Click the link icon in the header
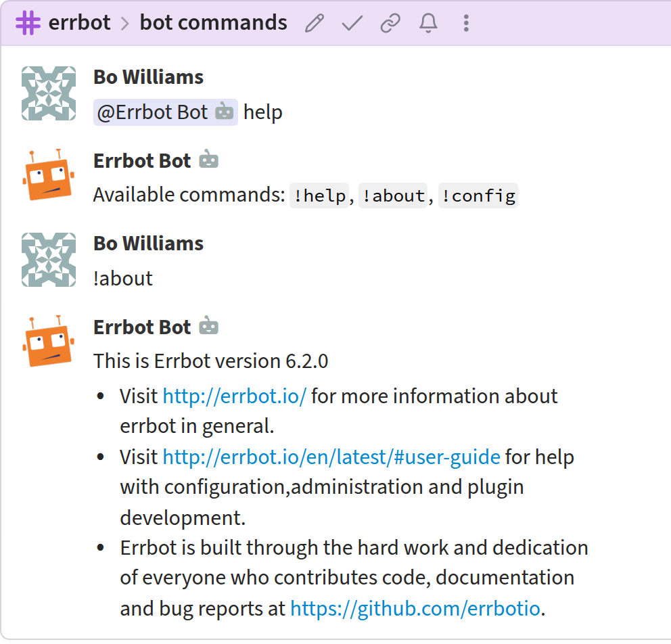The width and height of the screenshot is (671, 644). pyautogui.click(x=390, y=22)
